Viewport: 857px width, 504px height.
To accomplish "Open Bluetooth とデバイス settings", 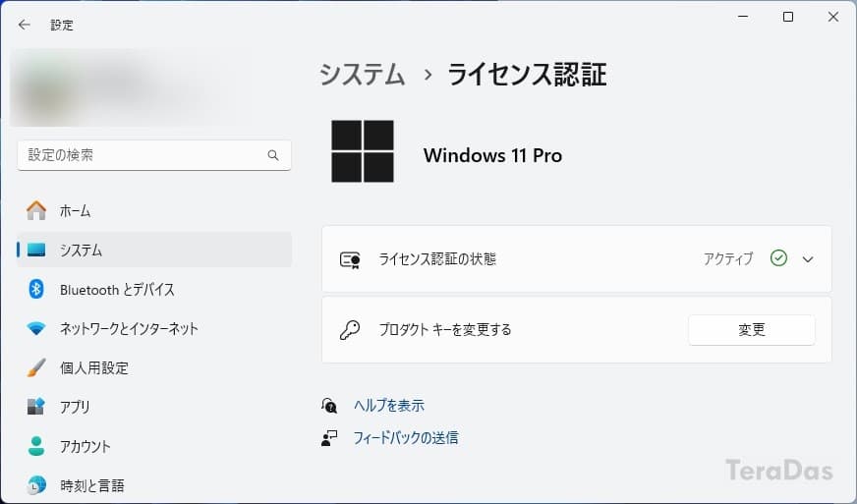I will click(x=154, y=289).
